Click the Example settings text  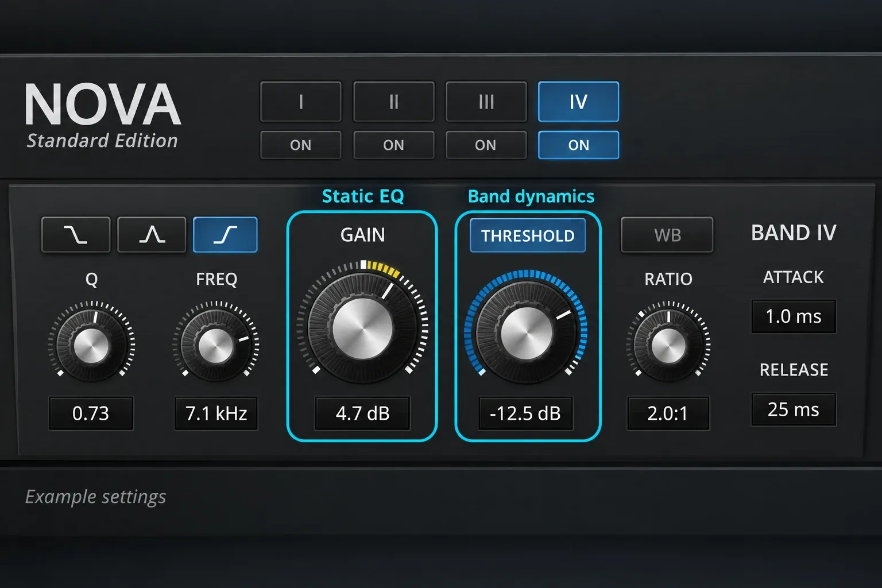click(95, 497)
